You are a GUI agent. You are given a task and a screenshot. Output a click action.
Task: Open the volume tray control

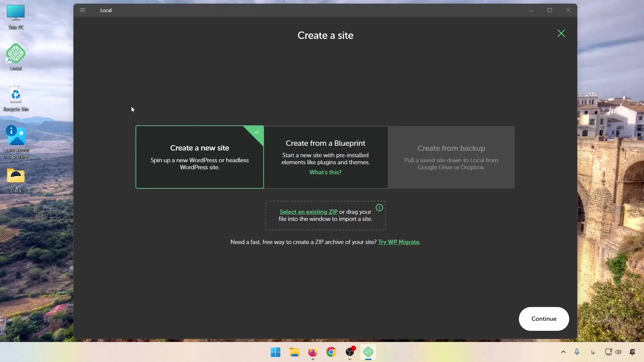(619, 352)
